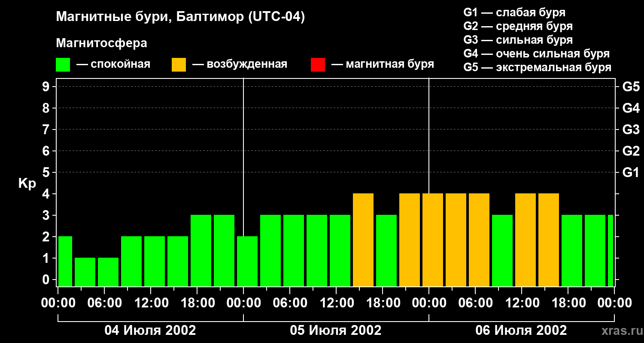Select the '06 Июля 2002' date label
Screen dimensions: 644x343
coord(521,331)
